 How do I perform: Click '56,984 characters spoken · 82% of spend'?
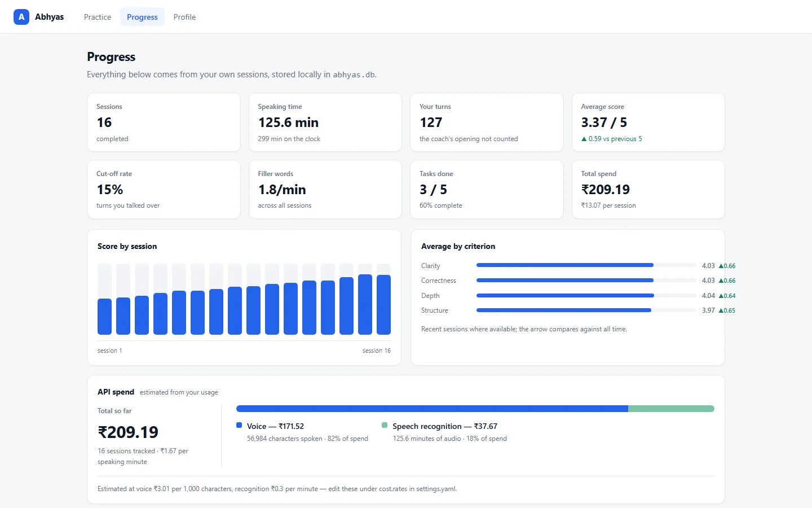tap(307, 439)
